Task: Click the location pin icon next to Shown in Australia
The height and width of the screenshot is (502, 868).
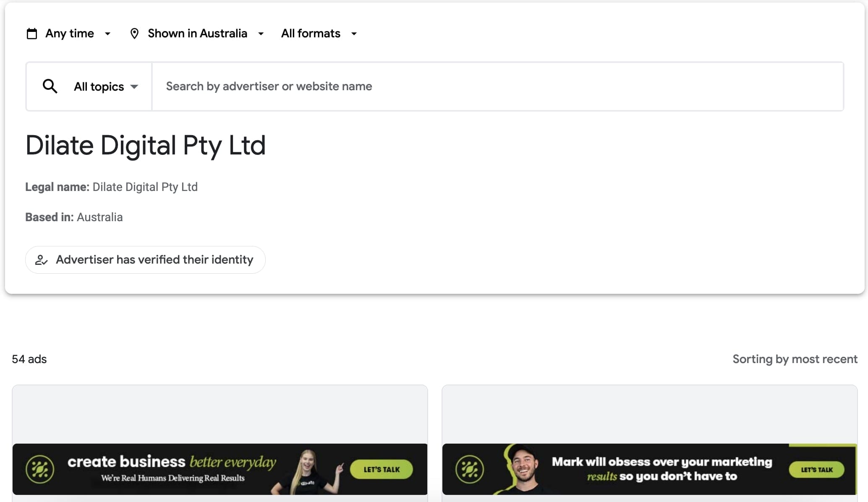Action: pos(134,33)
